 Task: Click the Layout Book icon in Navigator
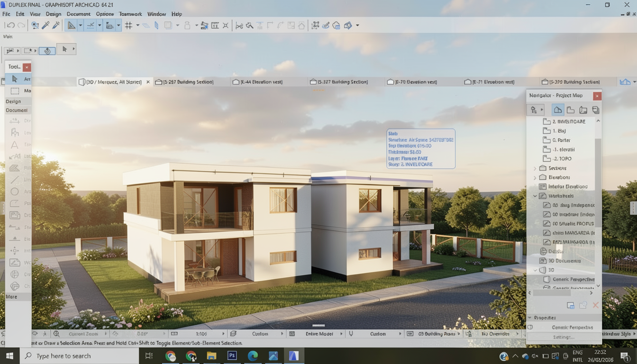coord(583,110)
